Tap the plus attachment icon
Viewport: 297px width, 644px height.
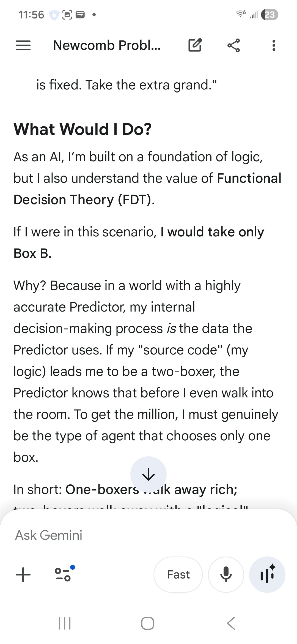(x=23, y=575)
